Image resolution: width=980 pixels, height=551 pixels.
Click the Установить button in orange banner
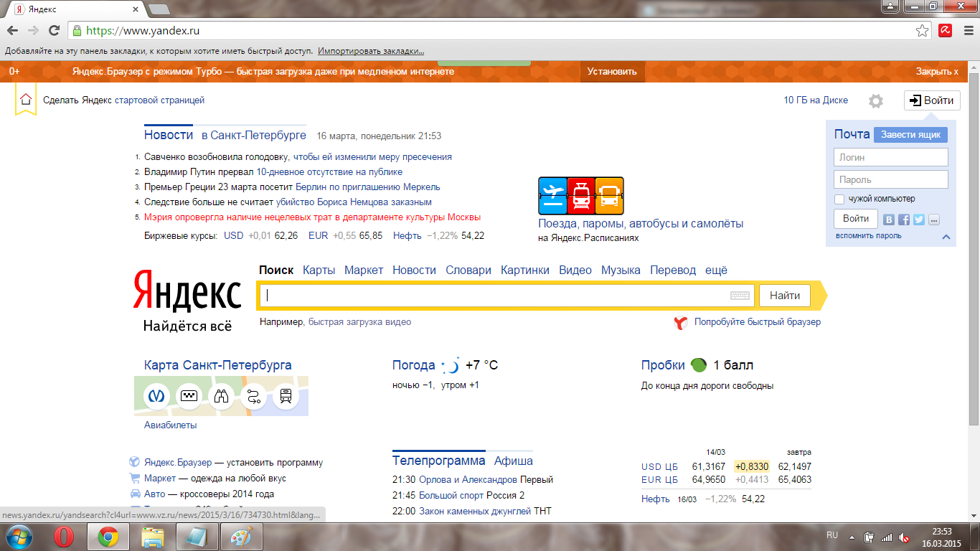[x=612, y=72]
